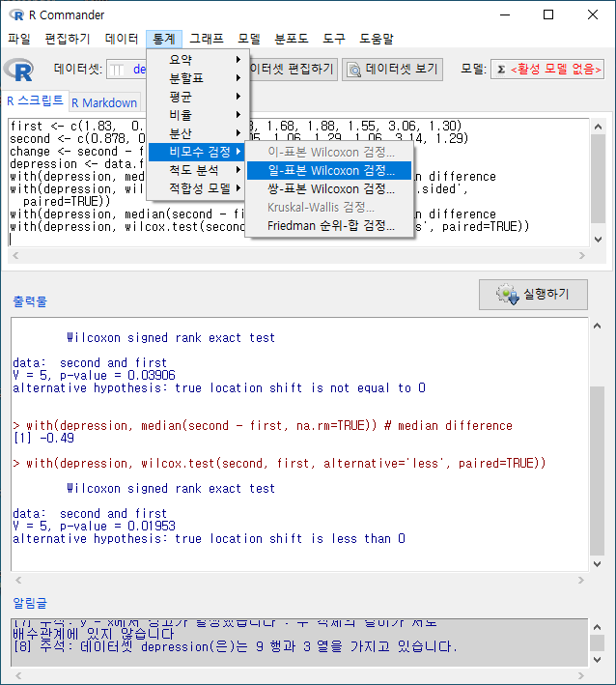
Task: Click the 출력물 section label
Action: click(x=30, y=301)
